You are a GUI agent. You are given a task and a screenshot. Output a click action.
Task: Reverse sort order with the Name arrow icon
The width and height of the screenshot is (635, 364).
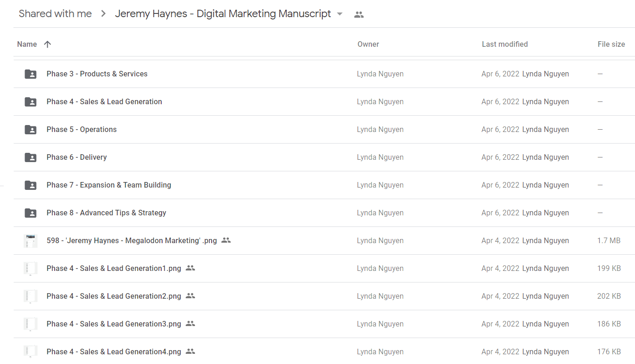[47, 44]
